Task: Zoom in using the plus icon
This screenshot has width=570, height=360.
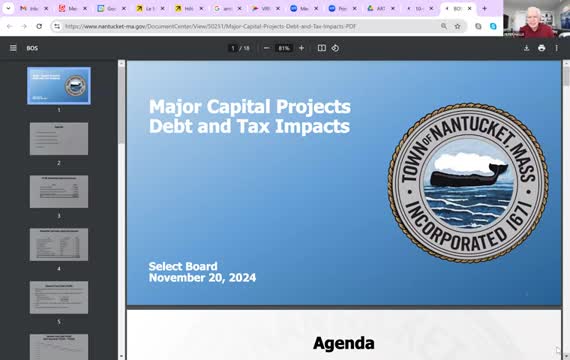Action: point(301,48)
